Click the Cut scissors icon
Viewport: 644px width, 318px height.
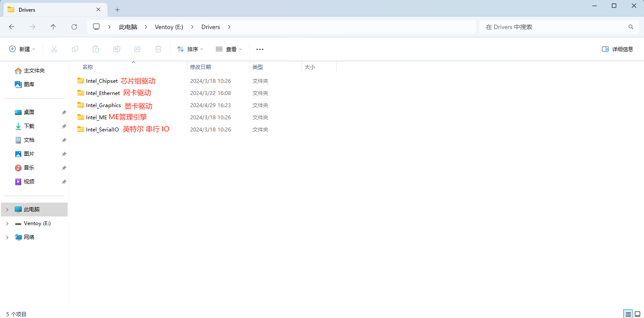[x=54, y=49]
